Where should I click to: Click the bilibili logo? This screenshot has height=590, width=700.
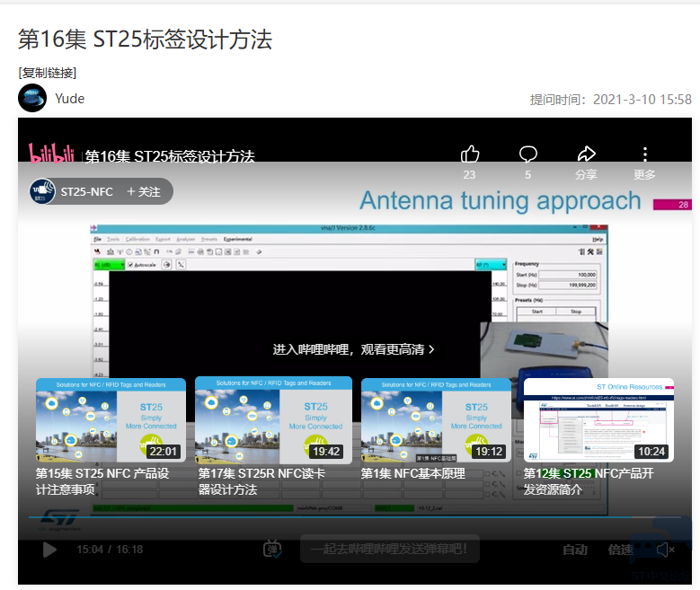point(51,154)
